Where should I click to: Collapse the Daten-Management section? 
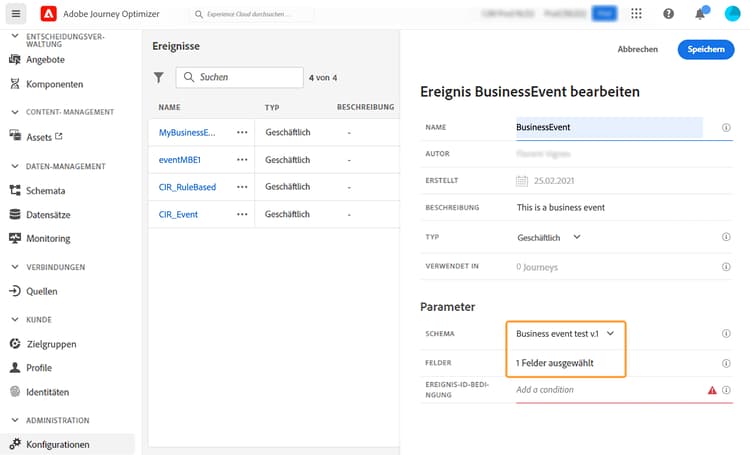point(15,166)
